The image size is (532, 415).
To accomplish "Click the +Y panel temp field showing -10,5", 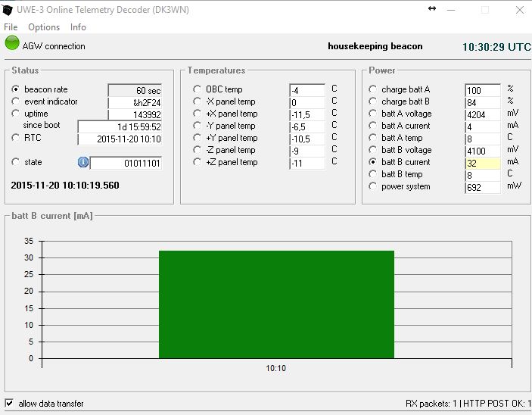I will pyautogui.click(x=307, y=139).
